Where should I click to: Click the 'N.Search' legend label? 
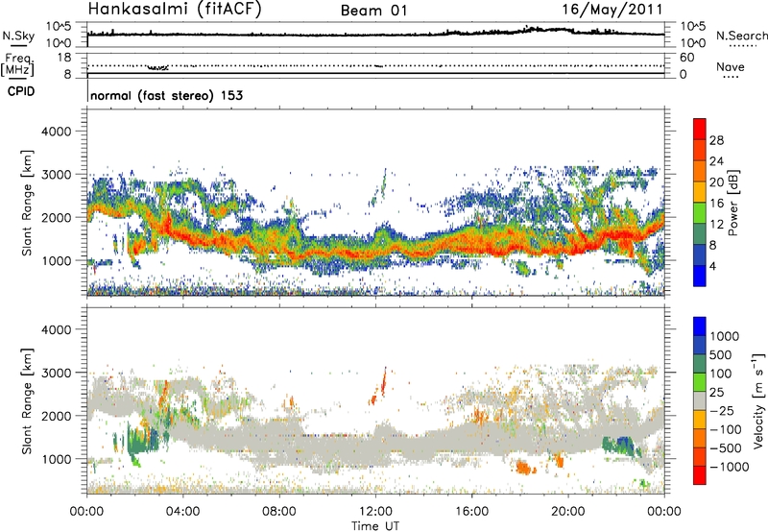point(741,36)
